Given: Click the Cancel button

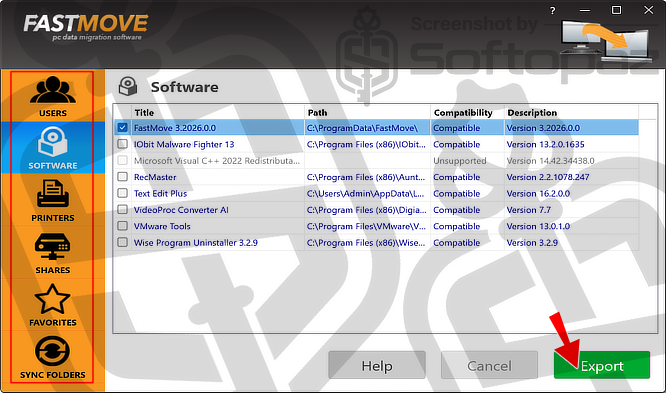Looking at the screenshot, I should (x=489, y=365).
